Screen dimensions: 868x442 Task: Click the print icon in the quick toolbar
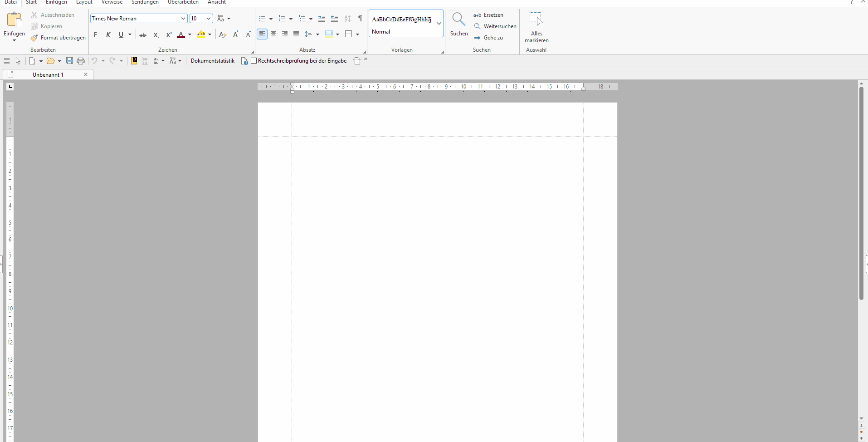pos(81,61)
